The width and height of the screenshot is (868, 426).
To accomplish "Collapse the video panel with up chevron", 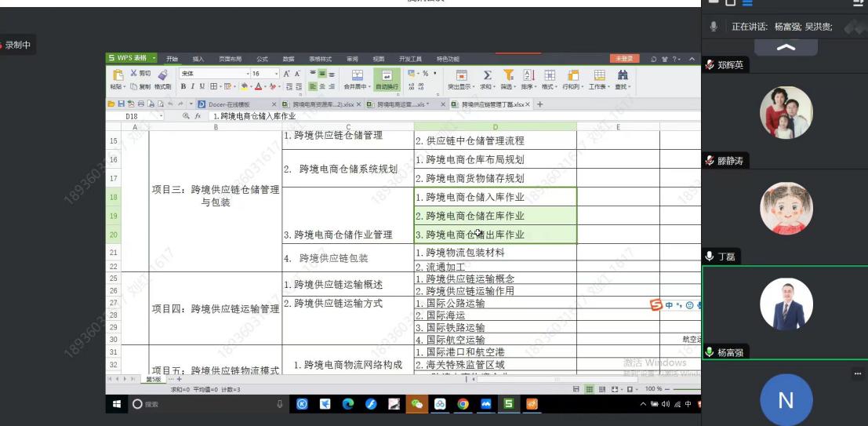I will pyautogui.click(x=785, y=48).
